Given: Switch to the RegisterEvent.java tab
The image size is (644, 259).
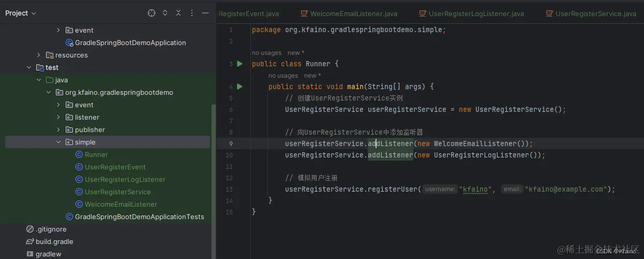Looking at the screenshot, I should click(249, 13).
